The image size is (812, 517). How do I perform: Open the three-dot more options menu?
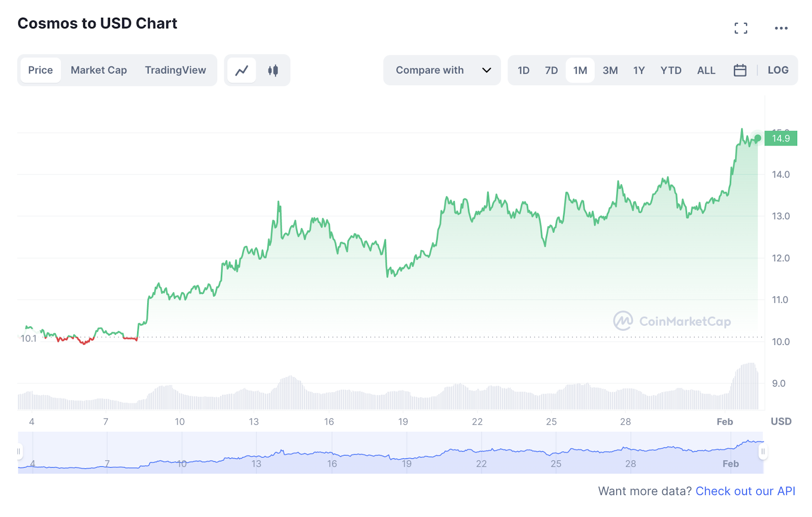[781, 28]
